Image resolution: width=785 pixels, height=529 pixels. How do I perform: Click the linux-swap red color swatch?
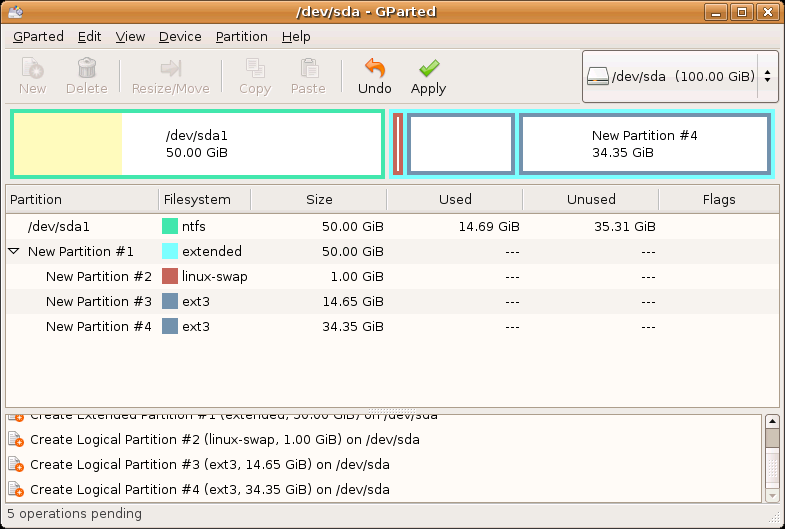[170, 276]
